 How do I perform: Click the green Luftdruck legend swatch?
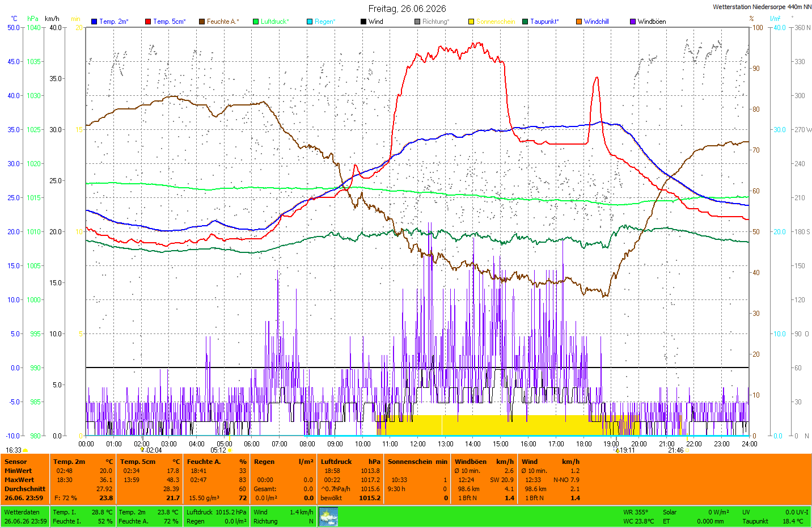pyautogui.click(x=256, y=22)
